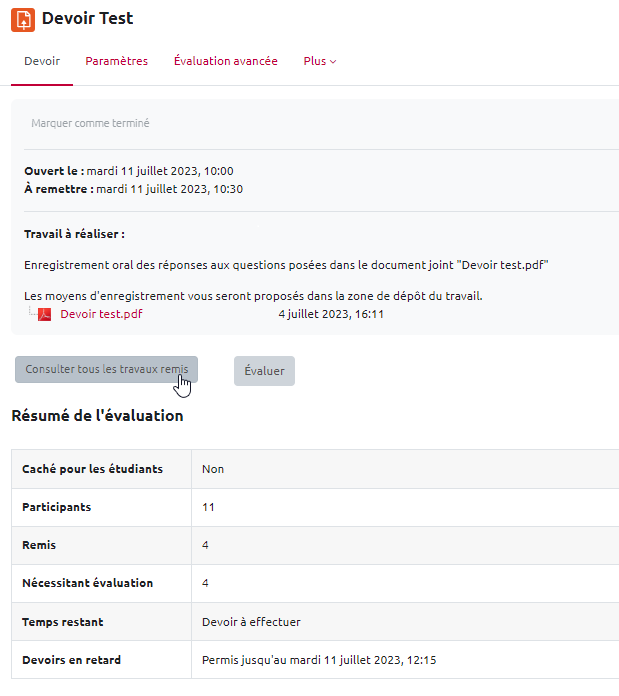Expand the Plus dropdown menu

pyautogui.click(x=319, y=61)
